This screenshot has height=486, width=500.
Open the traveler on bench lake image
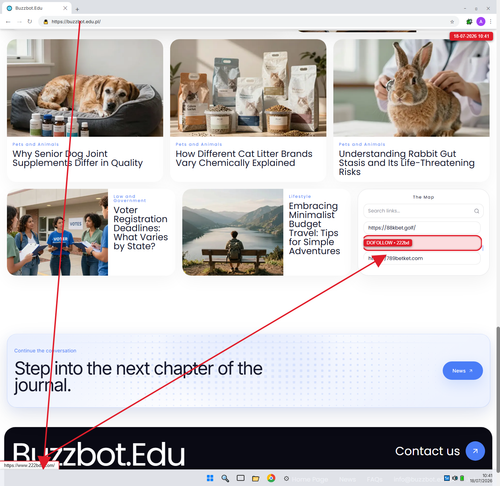[233, 232]
